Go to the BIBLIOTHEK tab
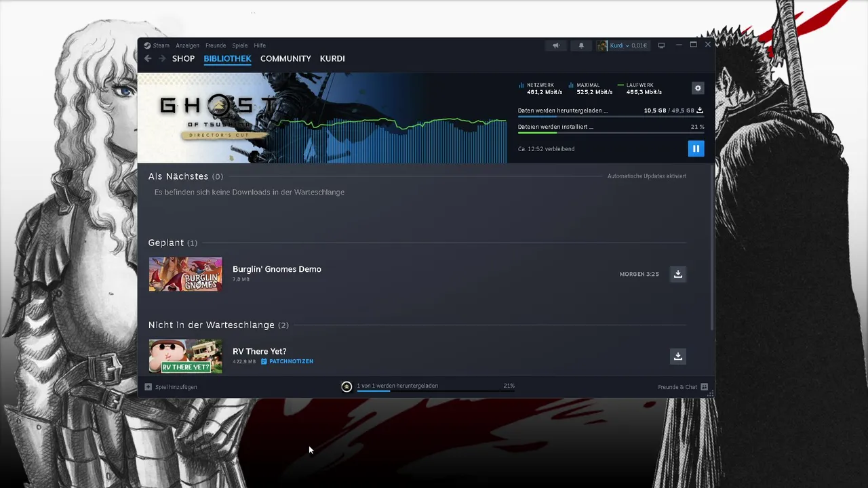 (227, 58)
